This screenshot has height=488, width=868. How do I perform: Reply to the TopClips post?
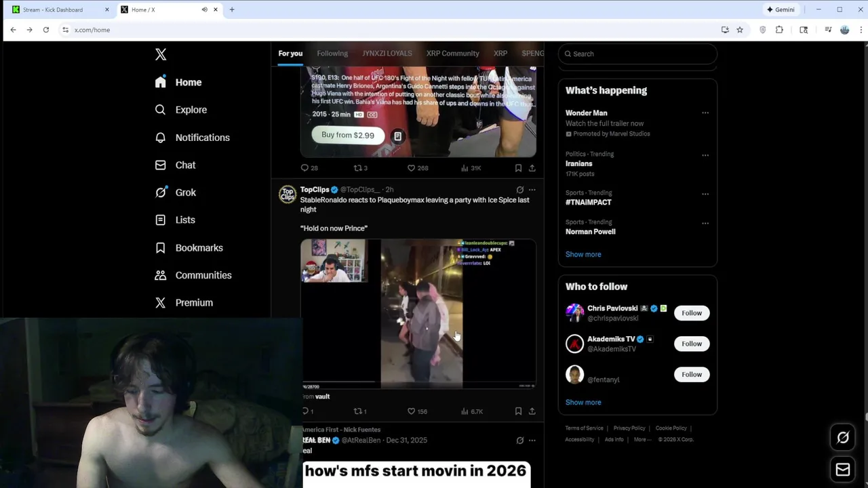point(307,411)
